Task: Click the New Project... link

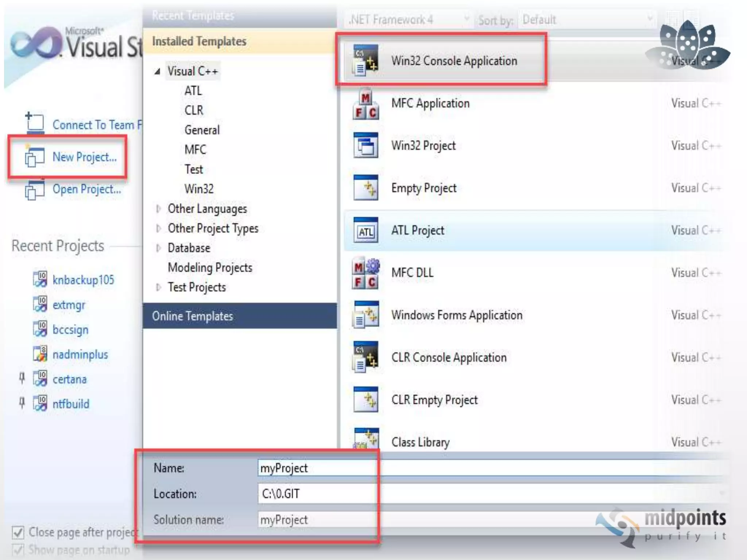Action: click(x=85, y=157)
